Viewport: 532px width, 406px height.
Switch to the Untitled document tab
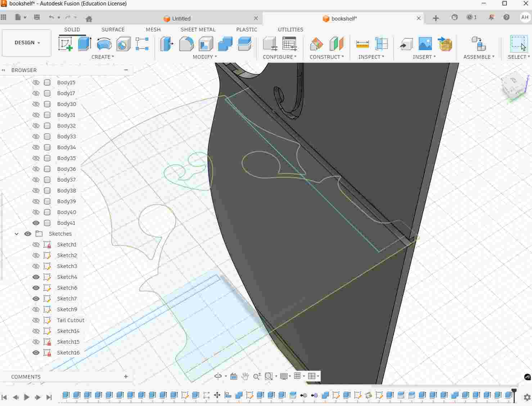181,19
